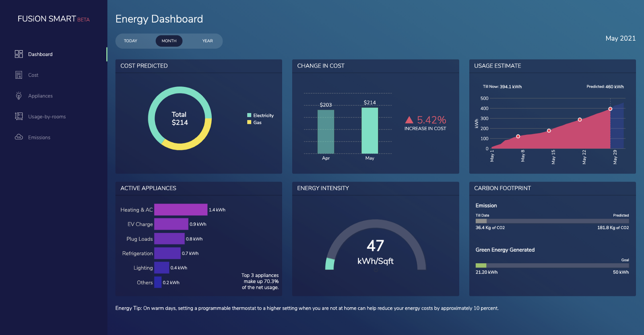This screenshot has width=644, height=335.
Task: Click the Usage-by-rooms floor plan icon
Action: click(x=19, y=116)
